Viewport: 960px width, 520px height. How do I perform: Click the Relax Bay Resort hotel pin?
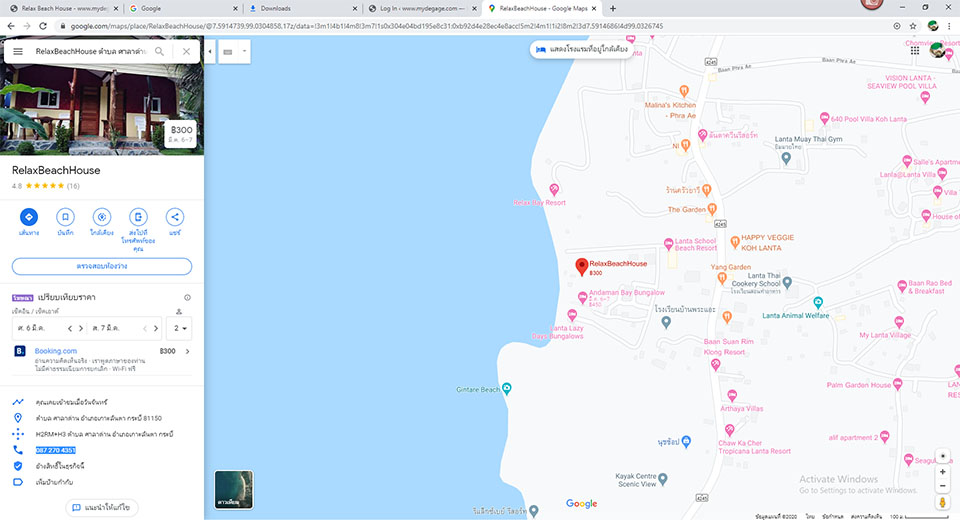coord(554,189)
